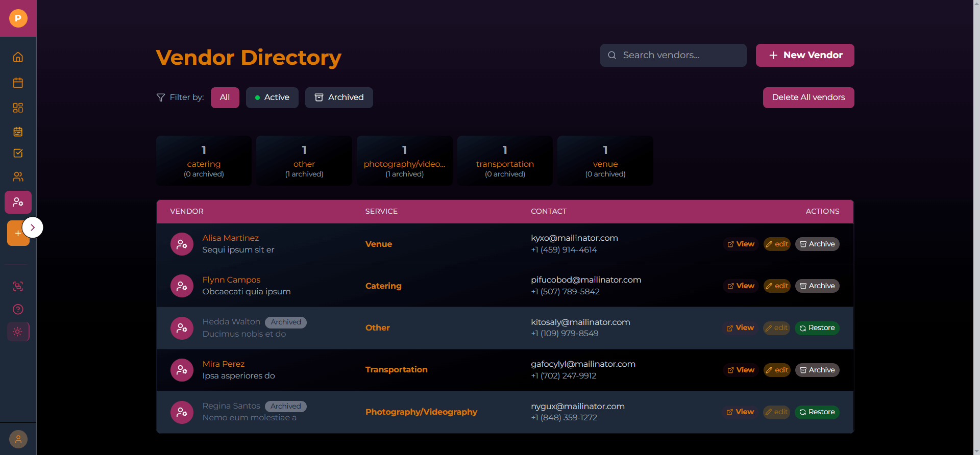Expand the sidebar with the chevron arrow
The image size is (980, 455).
(33, 227)
